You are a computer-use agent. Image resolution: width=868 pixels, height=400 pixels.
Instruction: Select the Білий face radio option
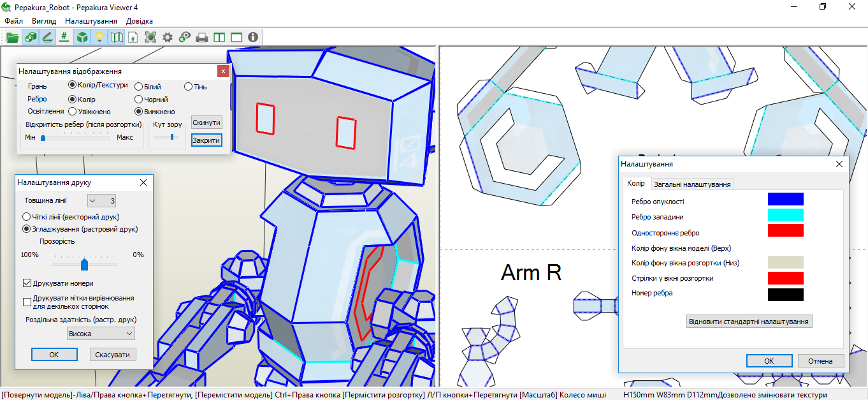139,86
